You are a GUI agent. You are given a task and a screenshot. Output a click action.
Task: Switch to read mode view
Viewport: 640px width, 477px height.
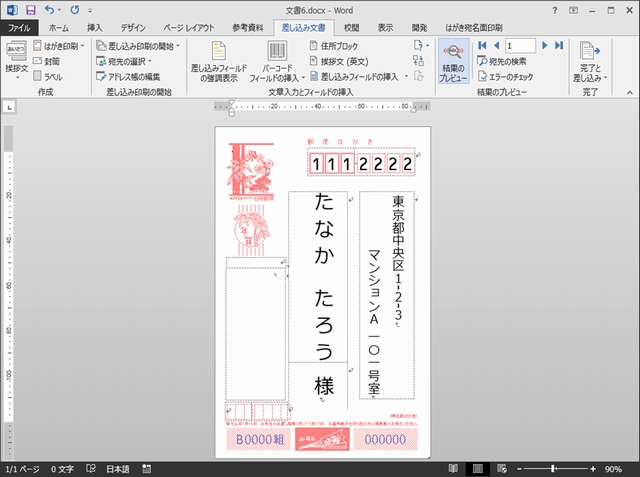click(x=453, y=469)
